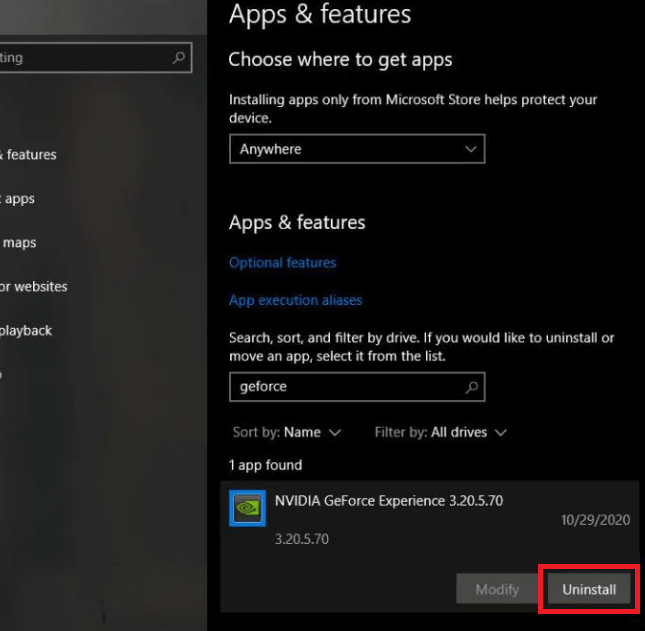Click the sidebar settings search magnifier icon
Image resolution: width=645 pixels, height=631 pixels.
click(179, 58)
